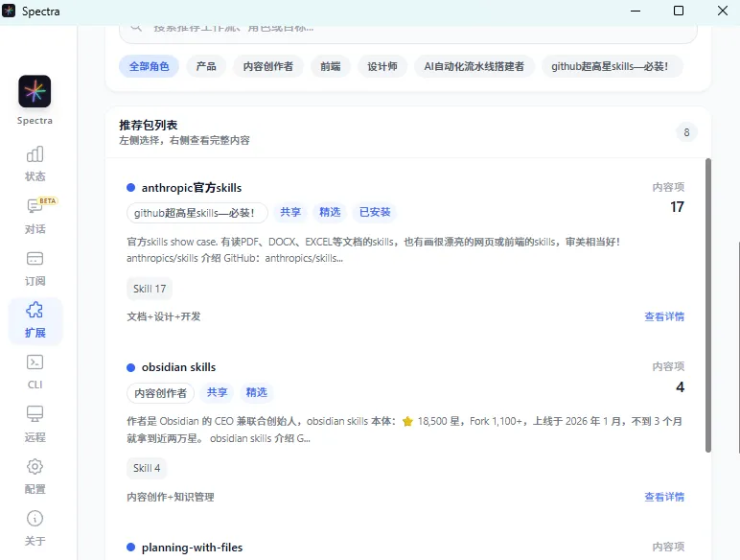Click the blue dot beside obsidian skills
This screenshot has width=740, height=560.
click(x=130, y=367)
